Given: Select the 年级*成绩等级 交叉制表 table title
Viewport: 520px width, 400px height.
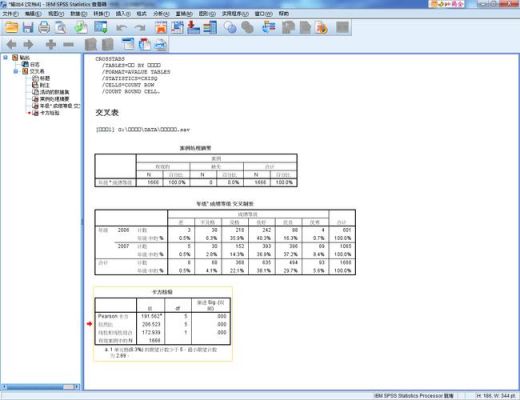Looking at the screenshot, I should pyautogui.click(x=225, y=204).
